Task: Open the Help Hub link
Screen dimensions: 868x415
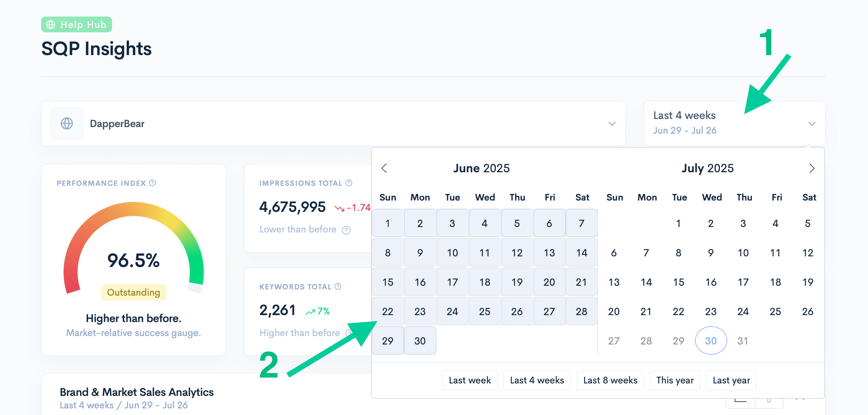Action: (76, 25)
